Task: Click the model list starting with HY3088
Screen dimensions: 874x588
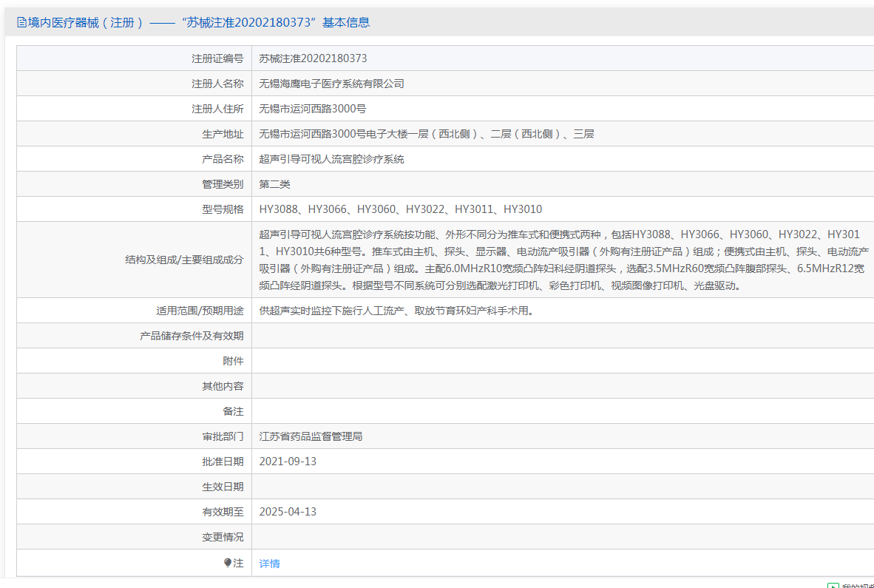Action: pos(400,209)
